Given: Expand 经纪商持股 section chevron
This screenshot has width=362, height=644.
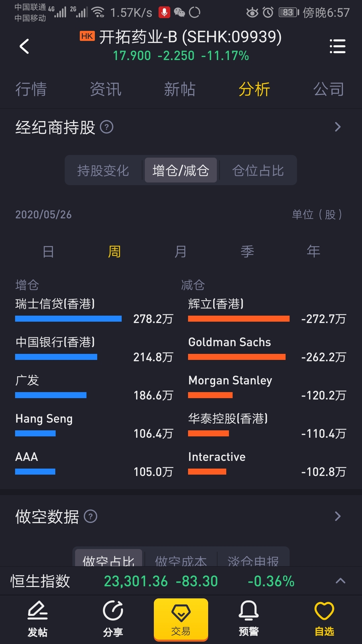Looking at the screenshot, I should click(x=338, y=127).
